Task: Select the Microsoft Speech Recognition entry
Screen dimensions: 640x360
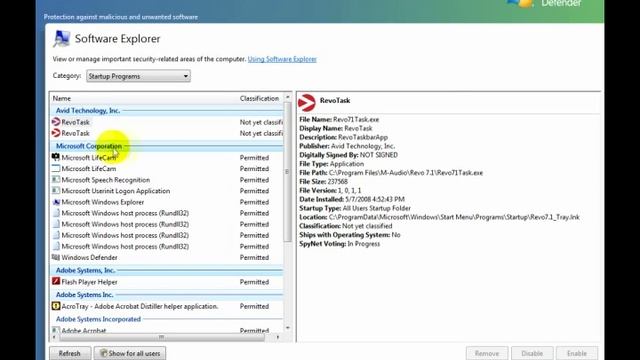Action: click(106, 180)
